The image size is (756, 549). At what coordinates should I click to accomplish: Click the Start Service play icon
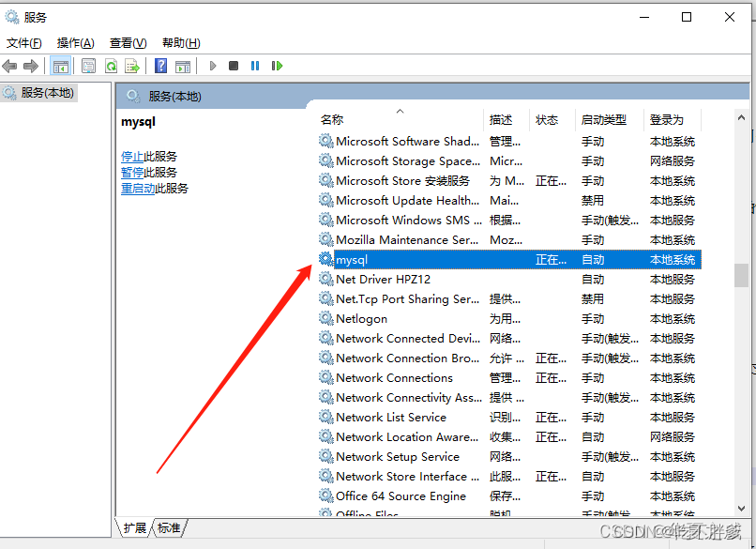click(x=213, y=66)
